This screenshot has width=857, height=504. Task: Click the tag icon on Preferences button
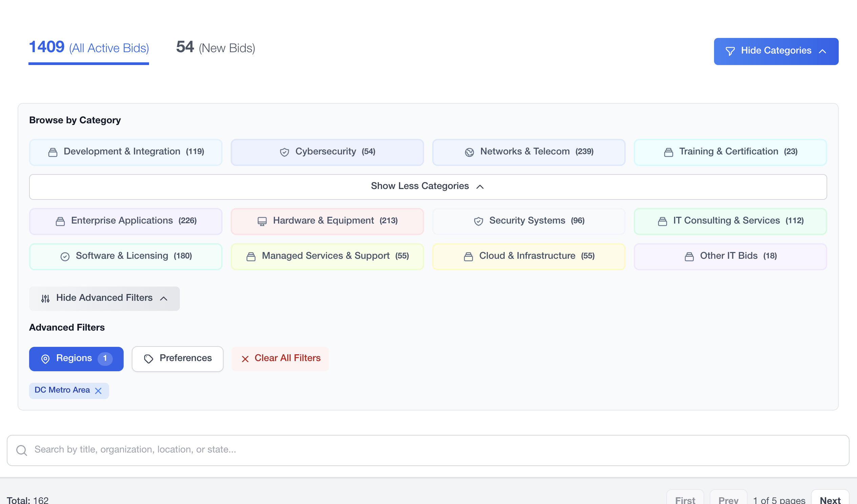click(x=148, y=358)
